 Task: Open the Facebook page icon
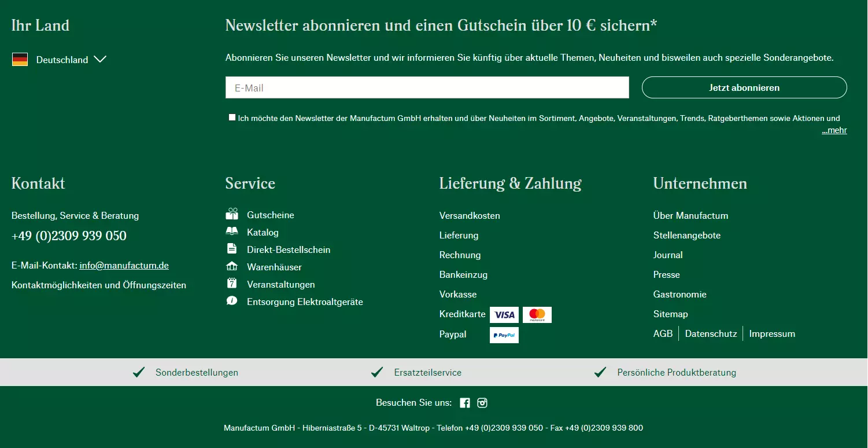[465, 403]
